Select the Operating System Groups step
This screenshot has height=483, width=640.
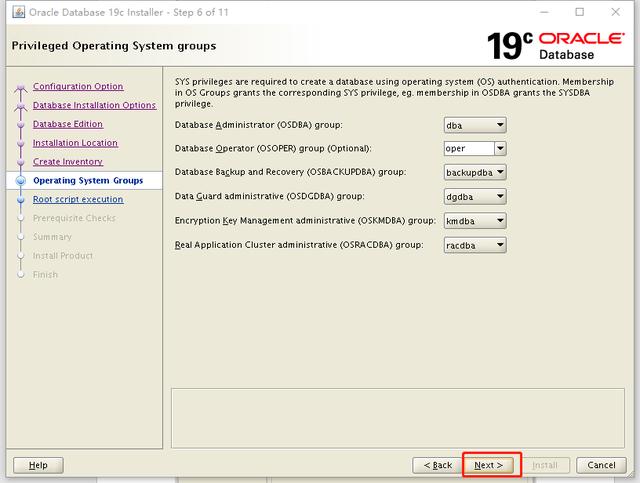(88, 180)
